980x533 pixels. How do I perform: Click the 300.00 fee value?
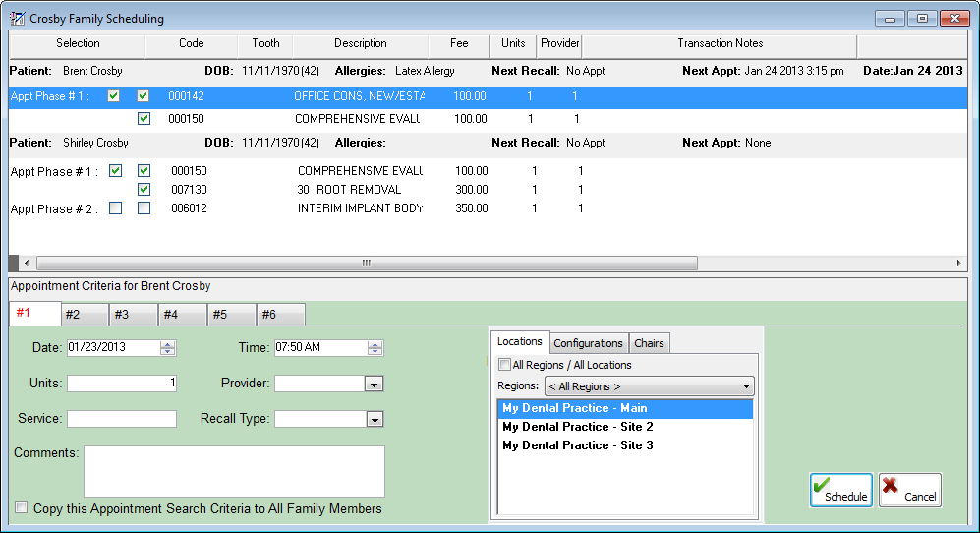click(471, 190)
